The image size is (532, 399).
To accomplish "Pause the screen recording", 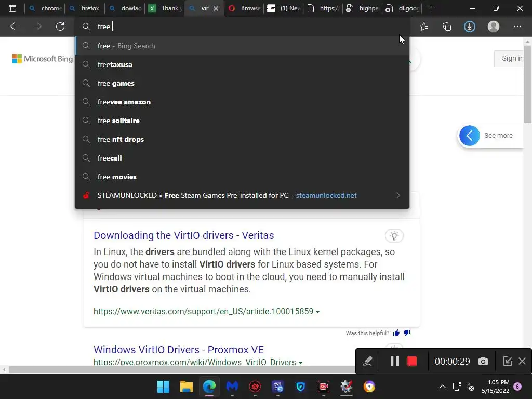I will tap(394, 361).
